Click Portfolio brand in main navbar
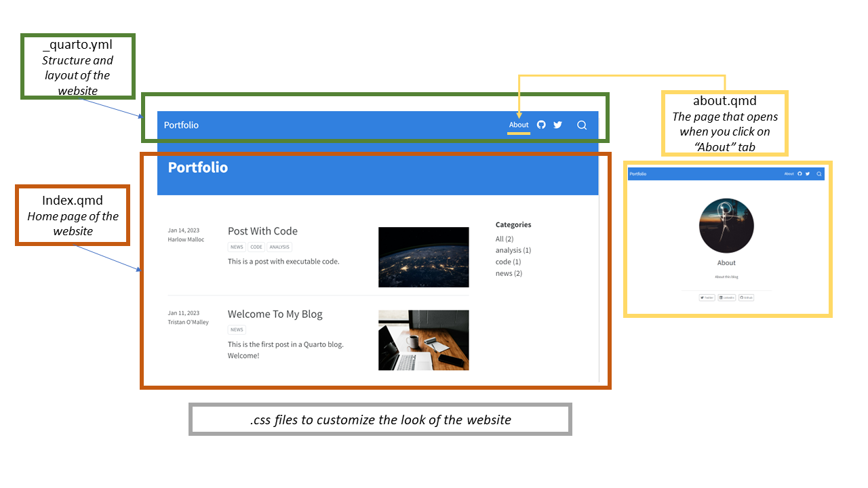 click(181, 125)
